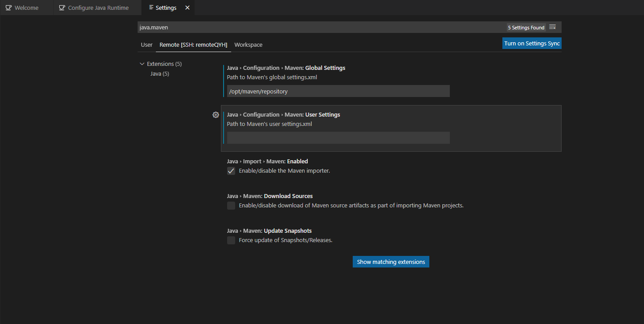Open the Welcome tab
Viewport: 644px width, 324px height.
click(x=27, y=7)
